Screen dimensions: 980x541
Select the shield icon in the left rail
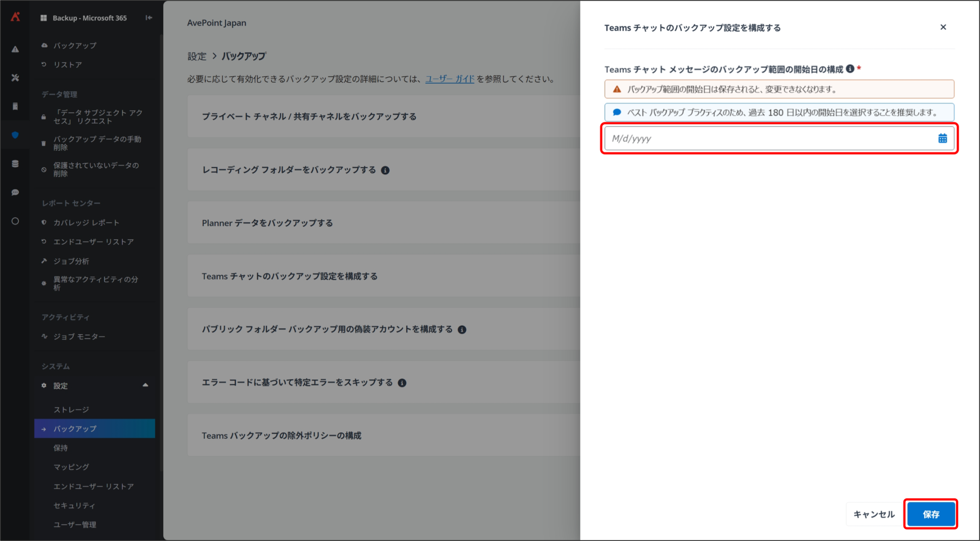(15, 135)
